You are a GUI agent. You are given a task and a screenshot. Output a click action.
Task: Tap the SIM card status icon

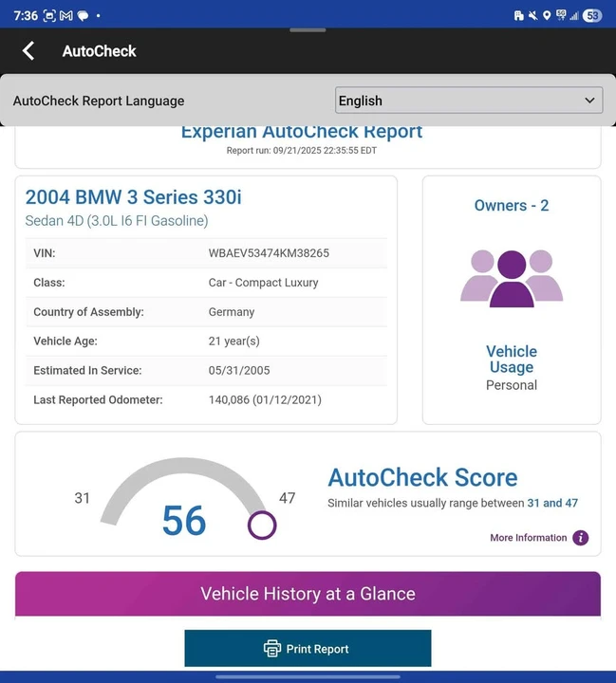tap(518, 16)
